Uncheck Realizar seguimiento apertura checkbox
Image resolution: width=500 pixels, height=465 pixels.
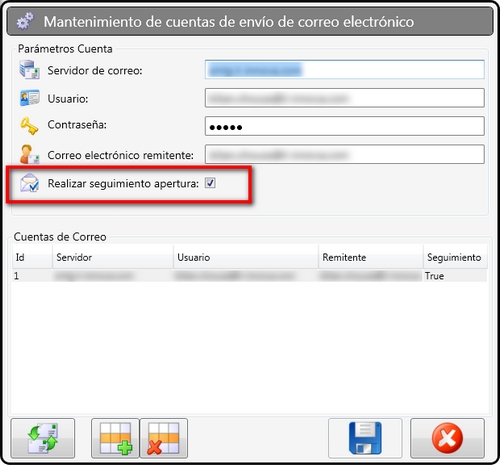pos(210,183)
